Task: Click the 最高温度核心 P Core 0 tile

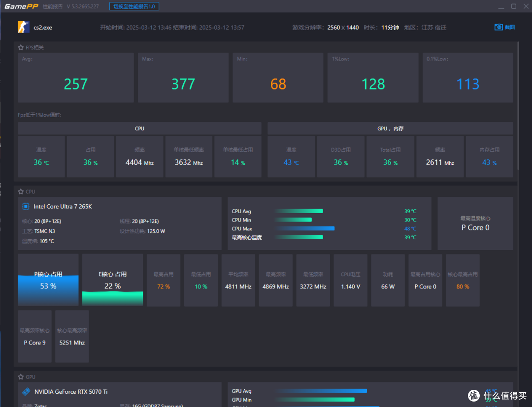Action: click(x=475, y=223)
